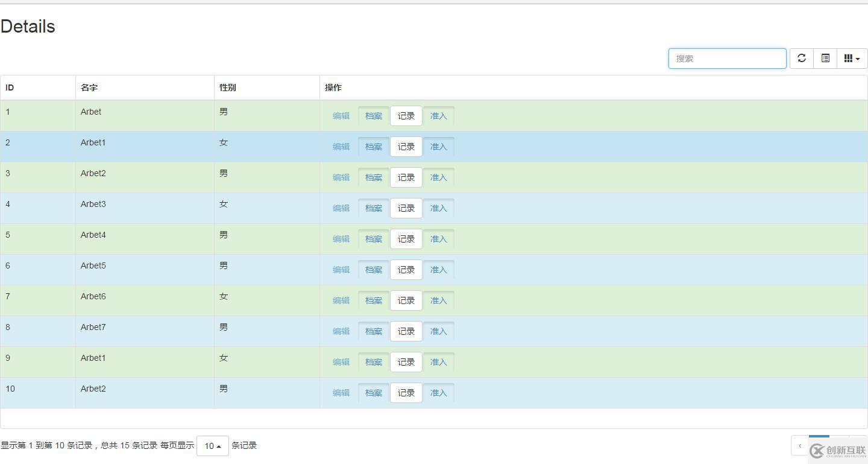This screenshot has width=868, height=464.
Task: Click 准入 in row ID 10
Action: tap(439, 393)
